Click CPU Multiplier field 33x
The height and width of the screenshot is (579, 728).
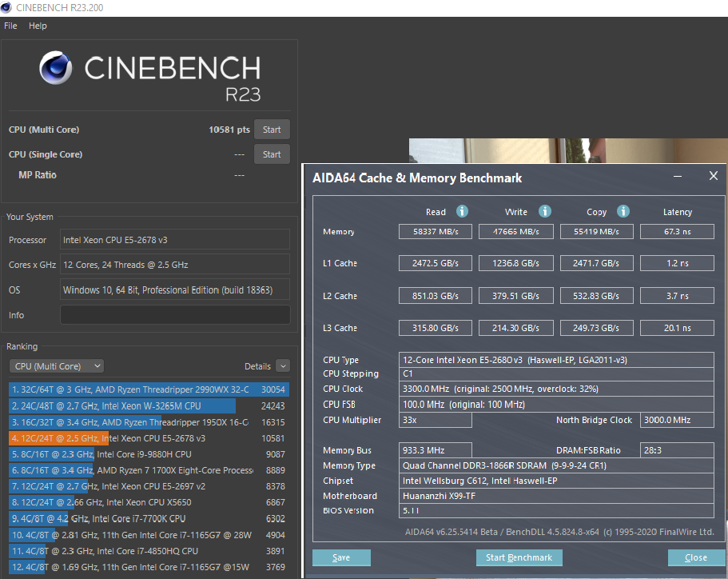click(436, 420)
